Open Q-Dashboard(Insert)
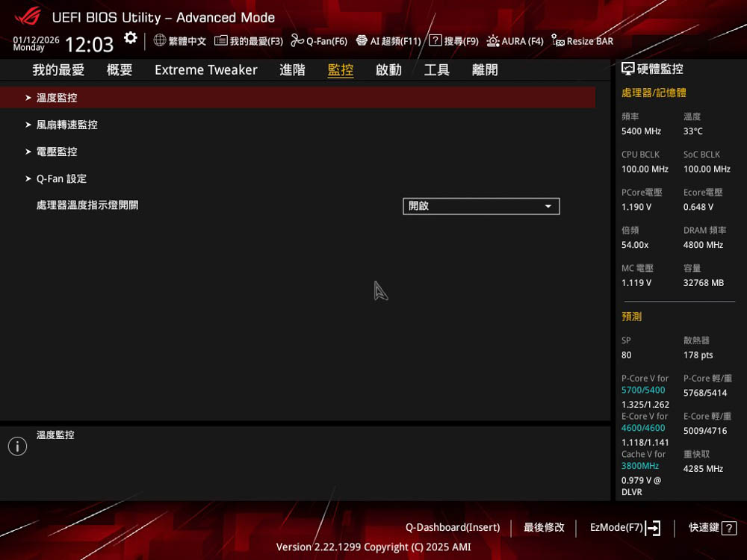The height and width of the screenshot is (560, 747). 453,527
